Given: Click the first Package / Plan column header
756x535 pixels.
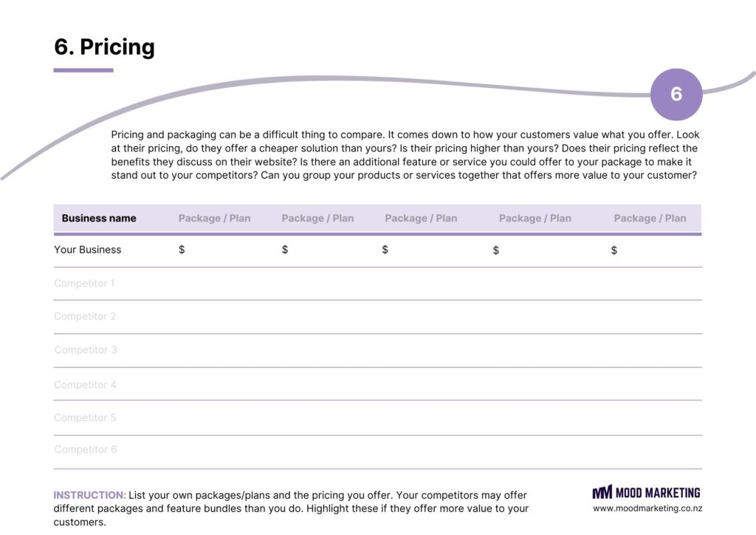Looking at the screenshot, I should pyautogui.click(x=214, y=219).
